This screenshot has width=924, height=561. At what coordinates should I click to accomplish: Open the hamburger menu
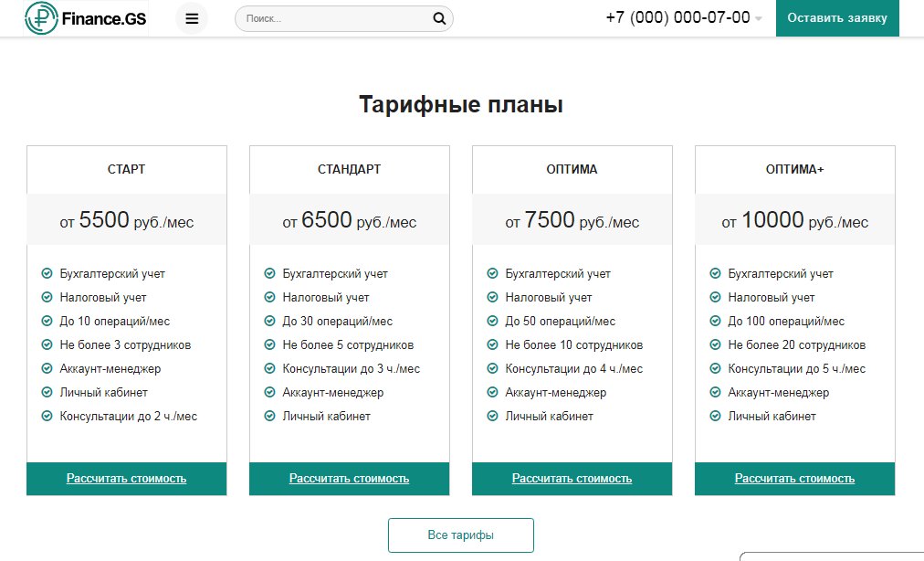(192, 18)
